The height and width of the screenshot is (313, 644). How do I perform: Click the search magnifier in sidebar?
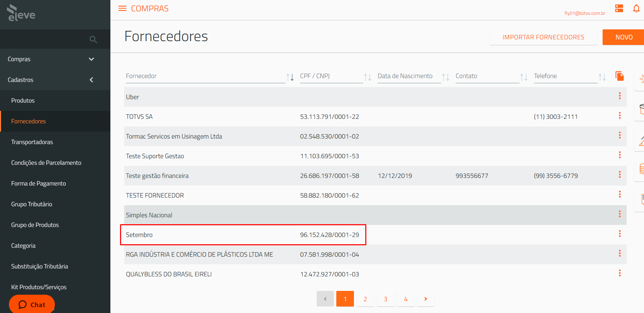(x=93, y=39)
